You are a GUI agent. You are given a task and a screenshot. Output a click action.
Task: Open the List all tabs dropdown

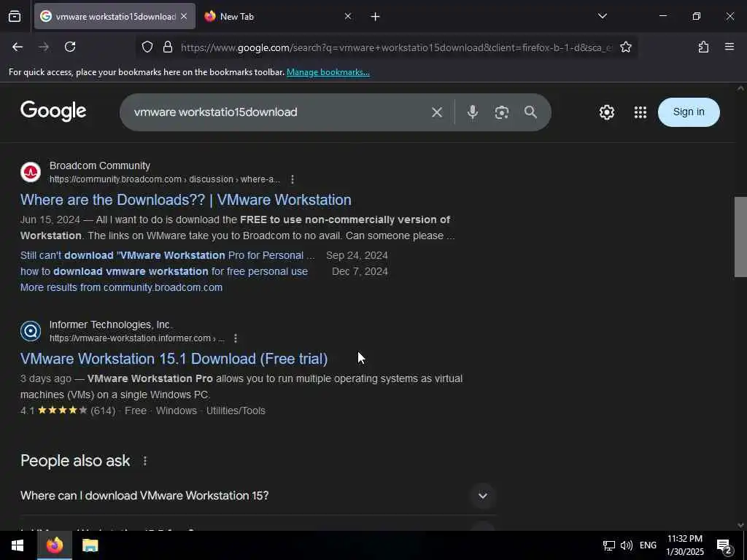[x=602, y=16]
